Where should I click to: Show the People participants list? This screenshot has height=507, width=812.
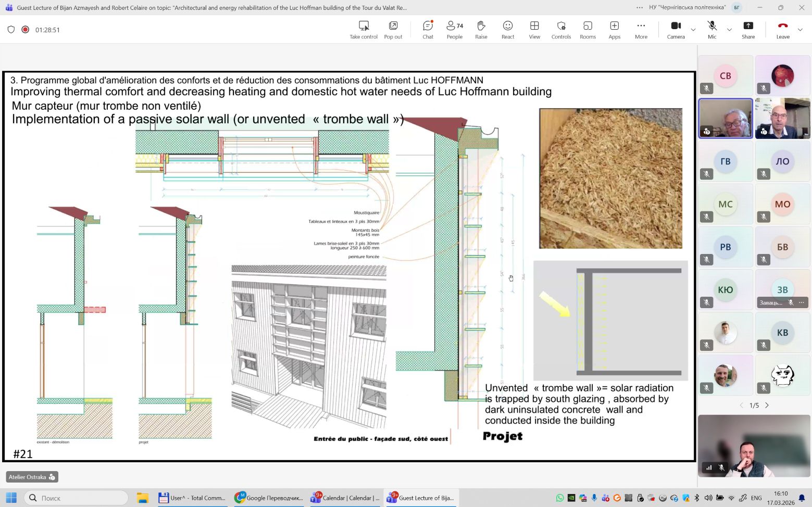tap(454, 30)
